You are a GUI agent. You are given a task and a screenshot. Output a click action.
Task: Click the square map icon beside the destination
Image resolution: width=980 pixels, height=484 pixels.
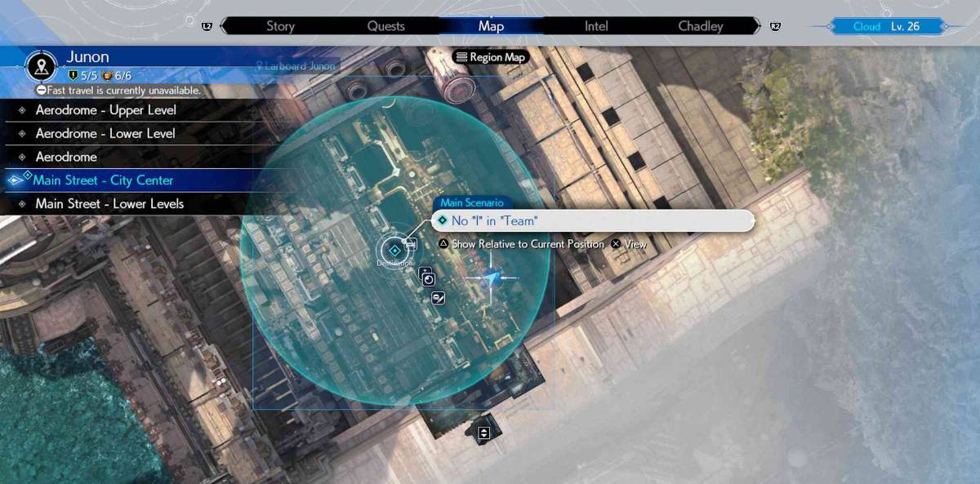412,243
